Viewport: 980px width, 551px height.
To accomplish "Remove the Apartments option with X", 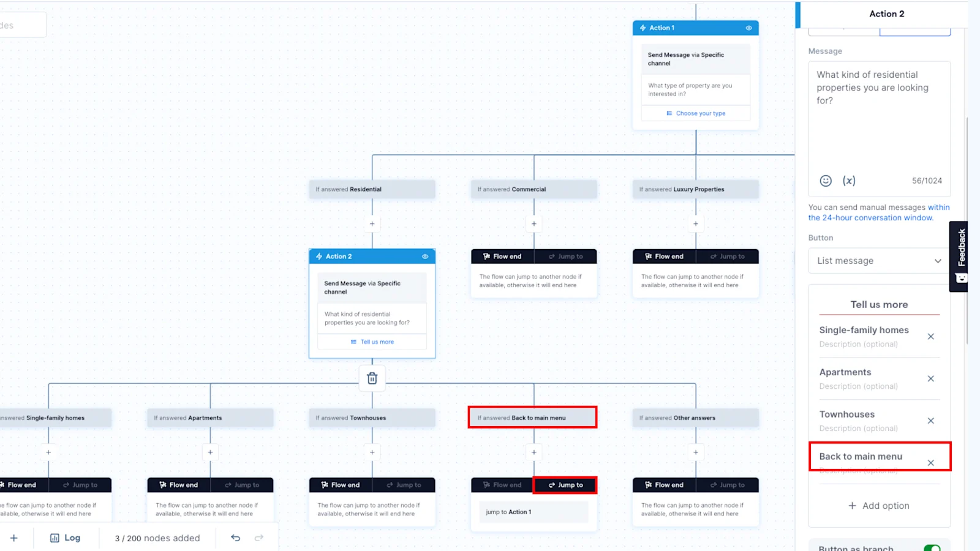I will coord(930,378).
